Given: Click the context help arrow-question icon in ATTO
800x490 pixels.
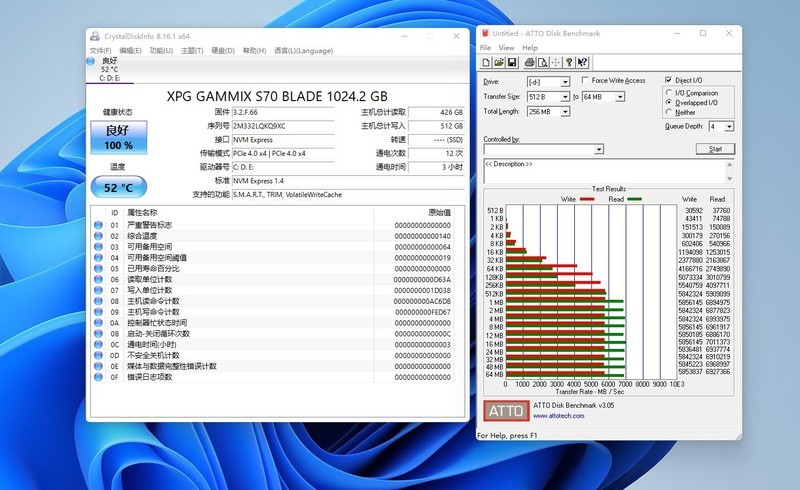Looking at the screenshot, I should click(582, 63).
